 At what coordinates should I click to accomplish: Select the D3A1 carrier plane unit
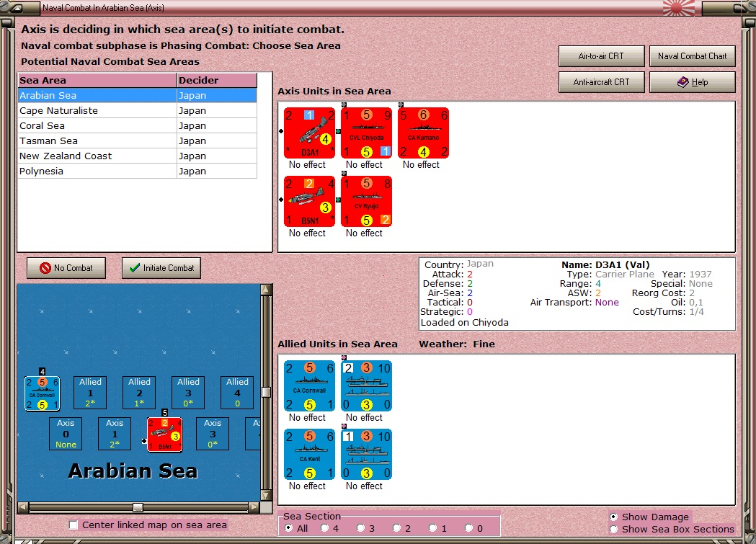[309, 133]
